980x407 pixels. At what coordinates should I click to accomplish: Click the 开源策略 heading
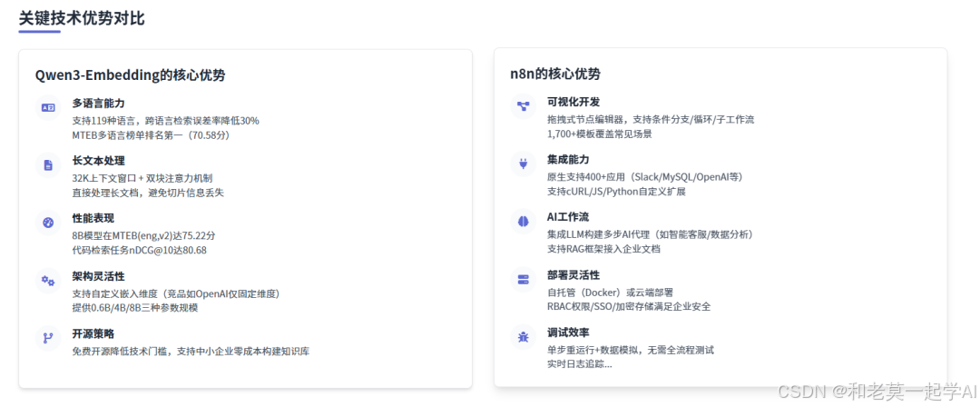point(93,333)
